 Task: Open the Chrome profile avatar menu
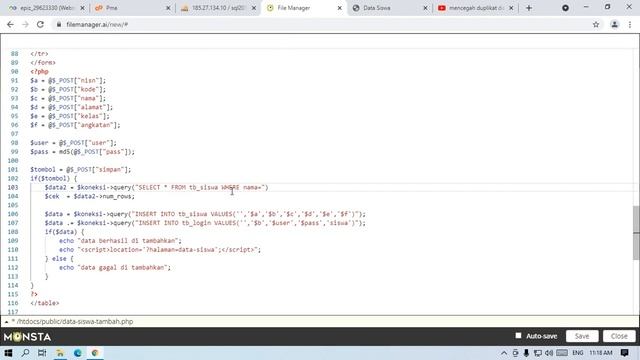[614, 24]
